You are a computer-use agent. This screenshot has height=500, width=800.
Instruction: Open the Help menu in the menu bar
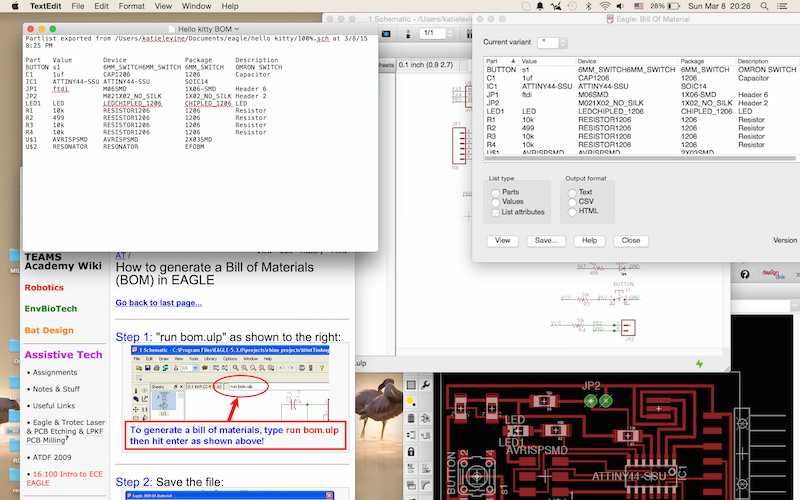click(230, 6)
